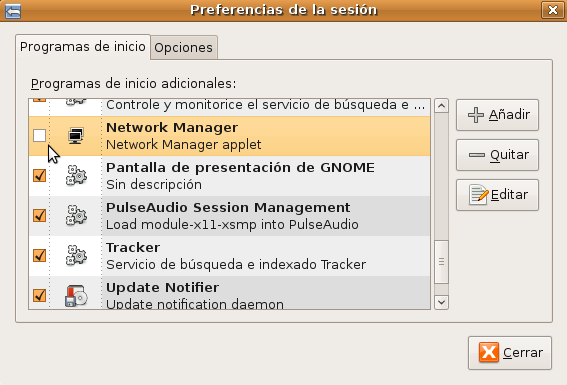Click the gears icon beside PulseAudio Session Management
Viewport: 567px width, 385px height.
coord(76,215)
